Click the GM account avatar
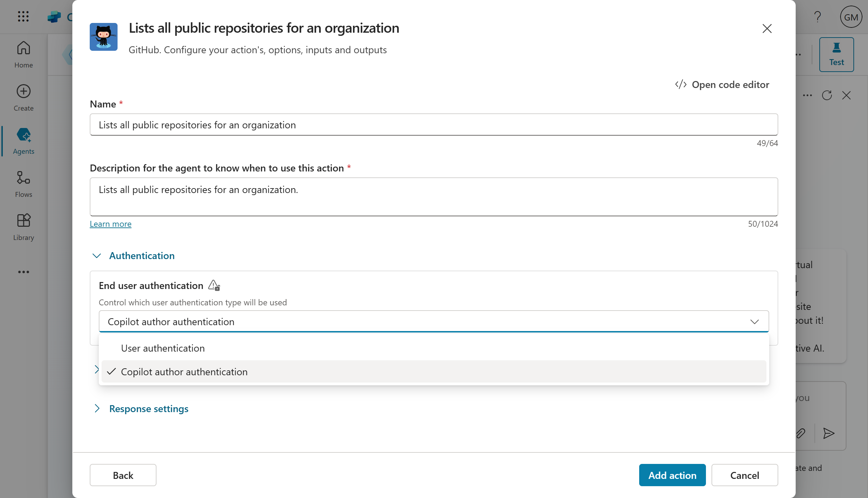The image size is (868, 498). tap(851, 17)
